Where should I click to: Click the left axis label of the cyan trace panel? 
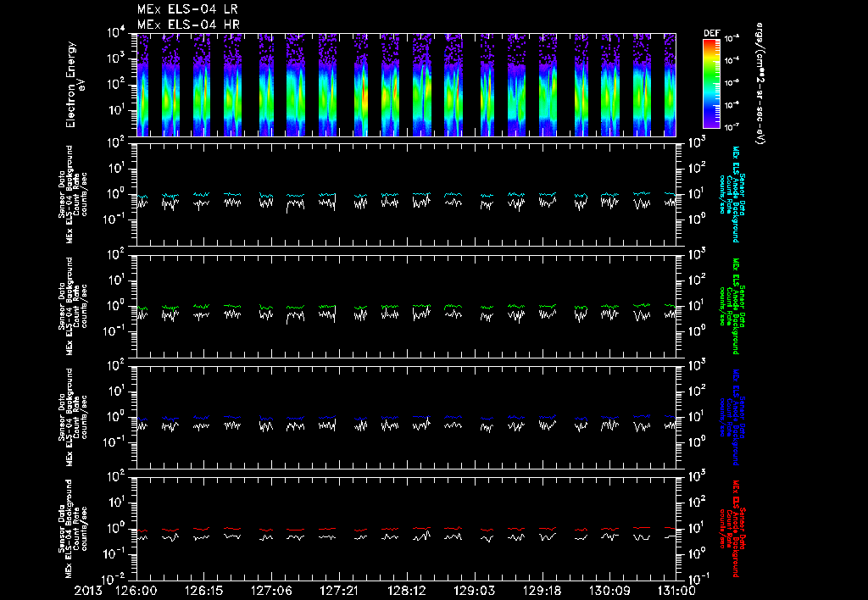pyautogui.click(x=73, y=195)
